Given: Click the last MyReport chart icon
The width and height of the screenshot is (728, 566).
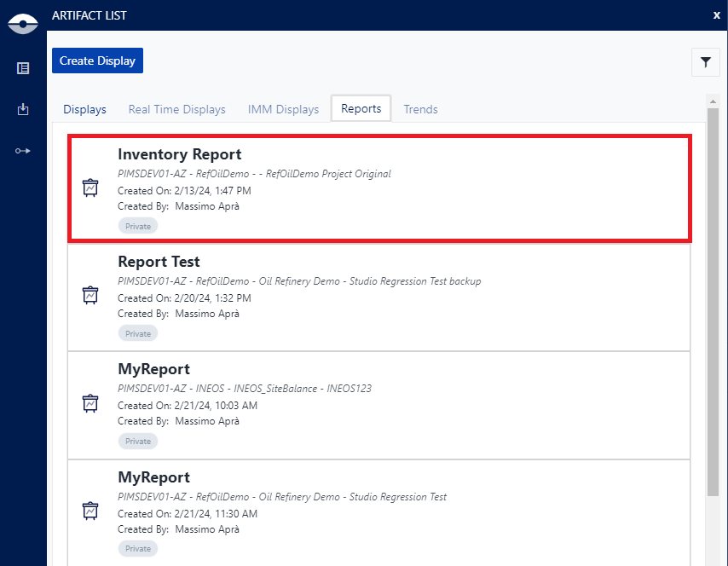Looking at the screenshot, I should coord(90,511).
